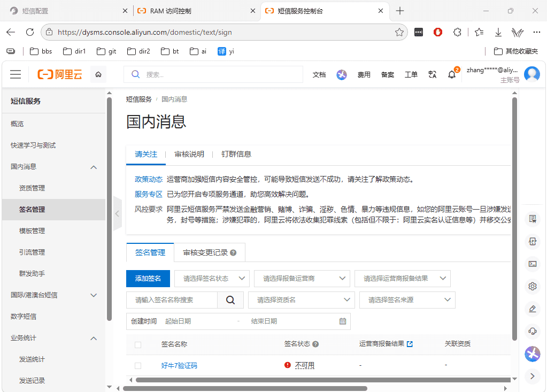Screen dimensions: 547x392
Task: Open the 请选择报备运营商 dropdown
Action: [x=302, y=278]
